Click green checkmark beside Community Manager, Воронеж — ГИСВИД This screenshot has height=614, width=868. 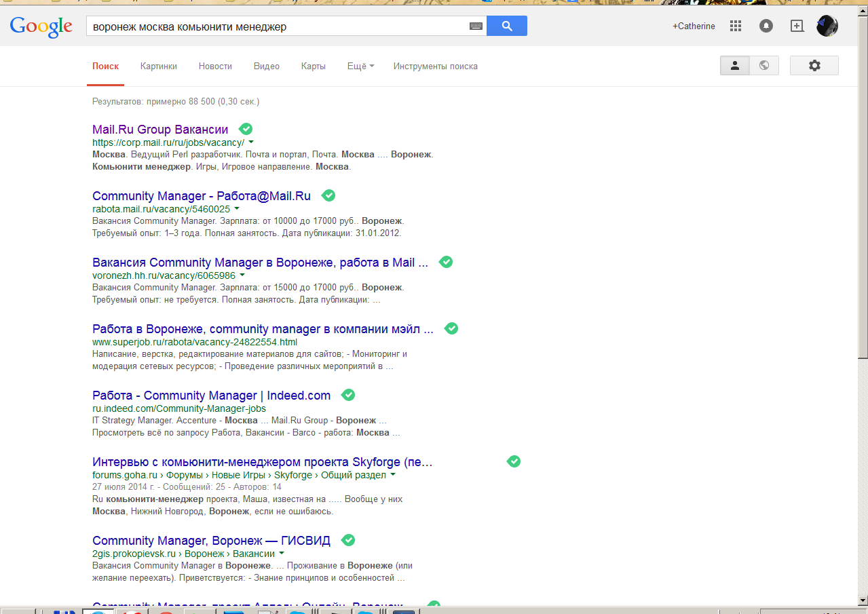pos(348,540)
